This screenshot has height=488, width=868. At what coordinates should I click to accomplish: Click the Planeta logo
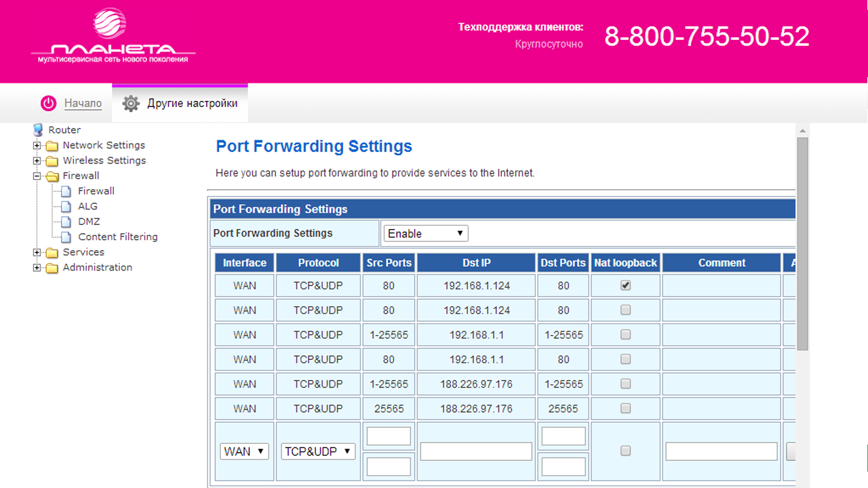pos(113,36)
